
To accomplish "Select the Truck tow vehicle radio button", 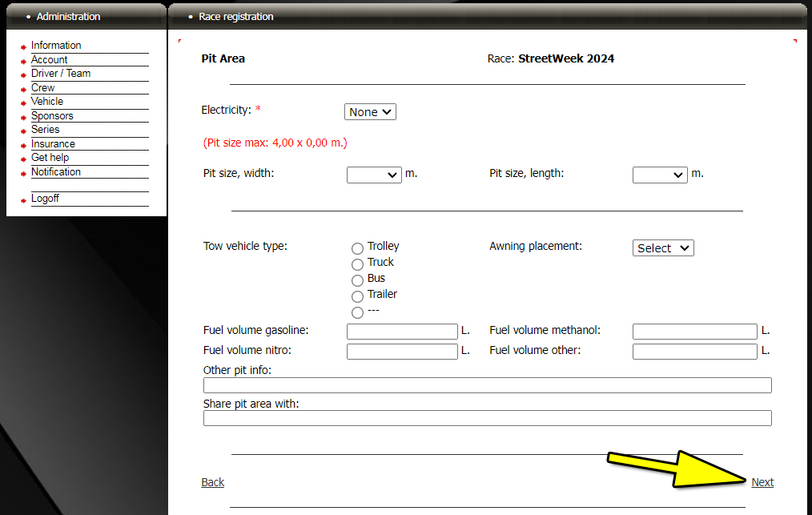I will click(357, 265).
